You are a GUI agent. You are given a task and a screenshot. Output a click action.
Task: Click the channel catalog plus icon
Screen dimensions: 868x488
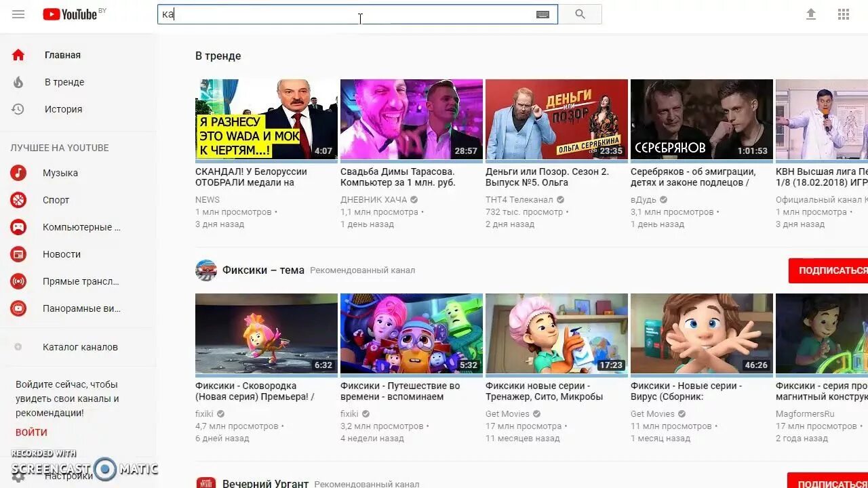click(18, 347)
